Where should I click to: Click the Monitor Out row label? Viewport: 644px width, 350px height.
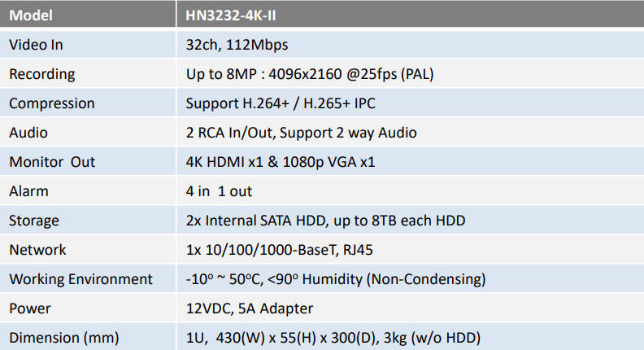pos(52,162)
